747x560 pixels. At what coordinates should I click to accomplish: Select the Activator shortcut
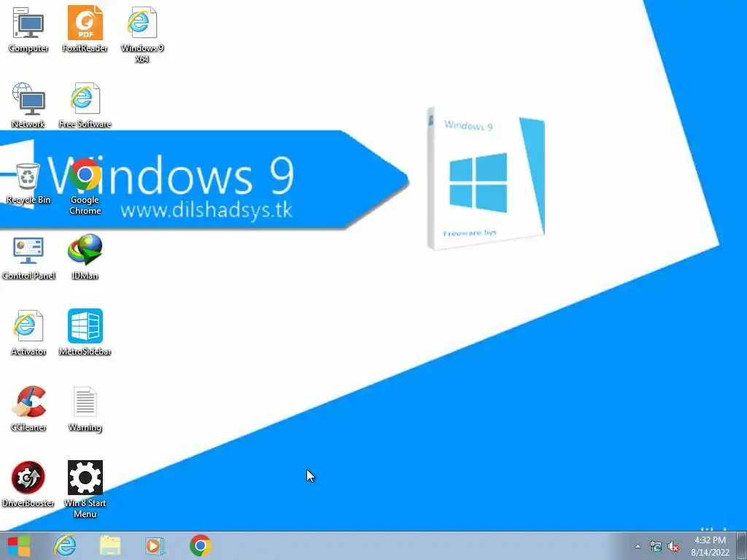coord(28,332)
